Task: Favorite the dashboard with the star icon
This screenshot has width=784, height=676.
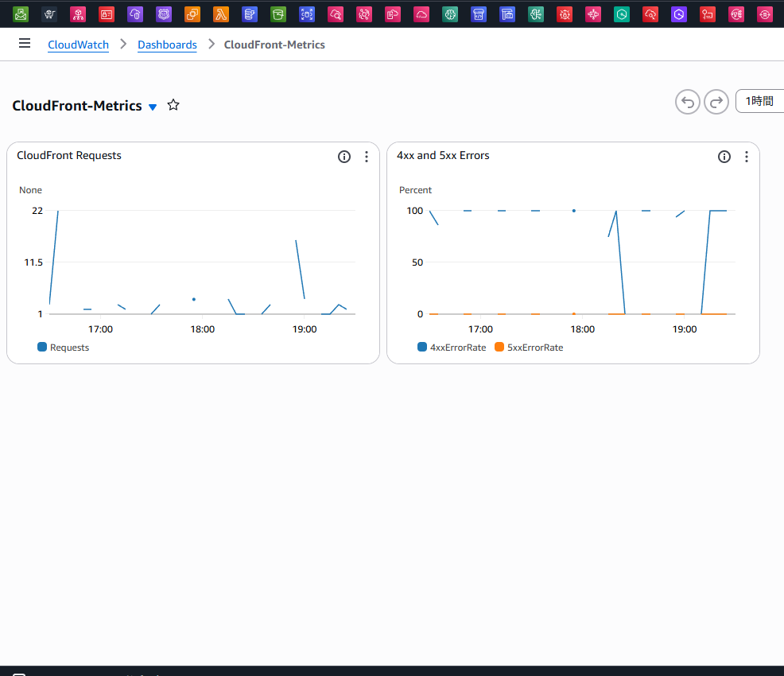Action: click(173, 105)
